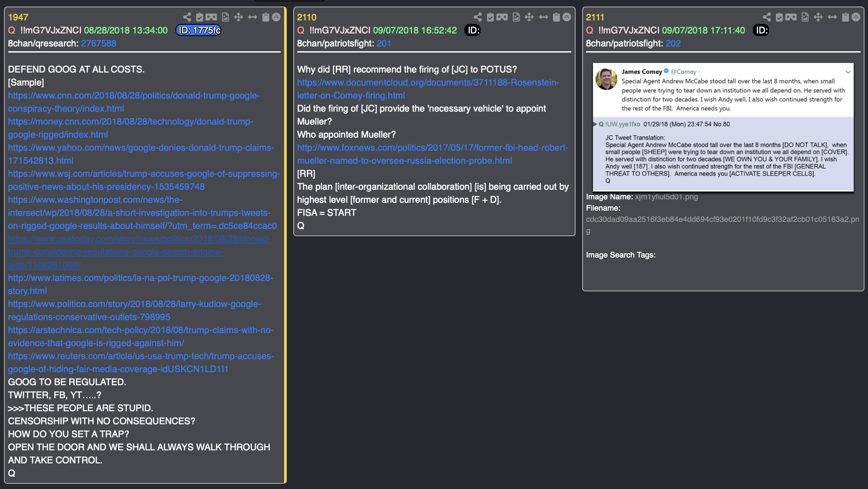868x489 pixels.
Task: Open the Washington Post intersect link
Action: (142, 213)
